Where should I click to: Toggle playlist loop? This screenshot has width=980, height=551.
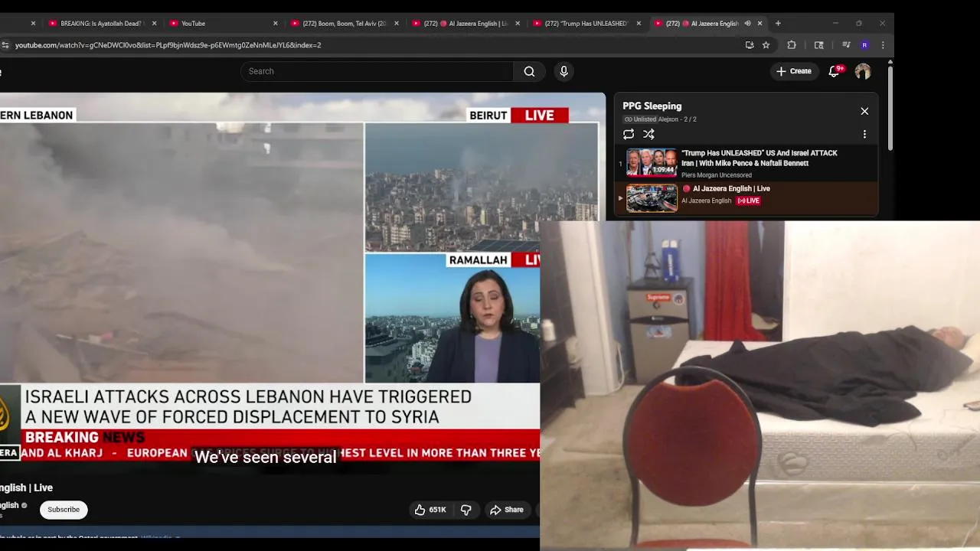pyautogui.click(x=629, y=134)
